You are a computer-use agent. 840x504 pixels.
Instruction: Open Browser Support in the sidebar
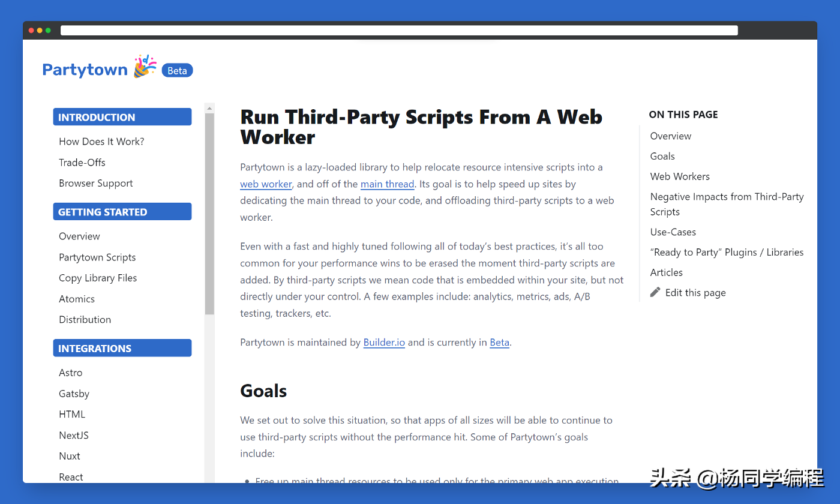96,183
